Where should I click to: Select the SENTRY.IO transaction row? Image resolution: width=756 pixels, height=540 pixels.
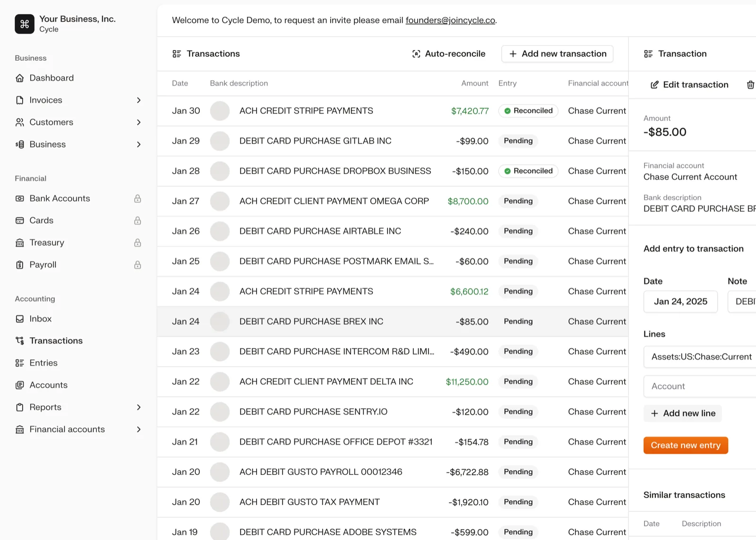click(x=393, y=412)
